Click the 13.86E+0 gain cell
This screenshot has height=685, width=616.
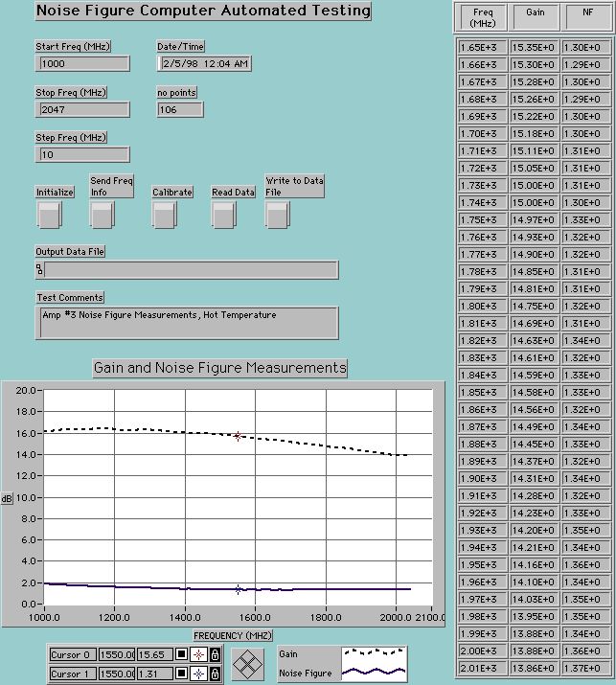535,669
